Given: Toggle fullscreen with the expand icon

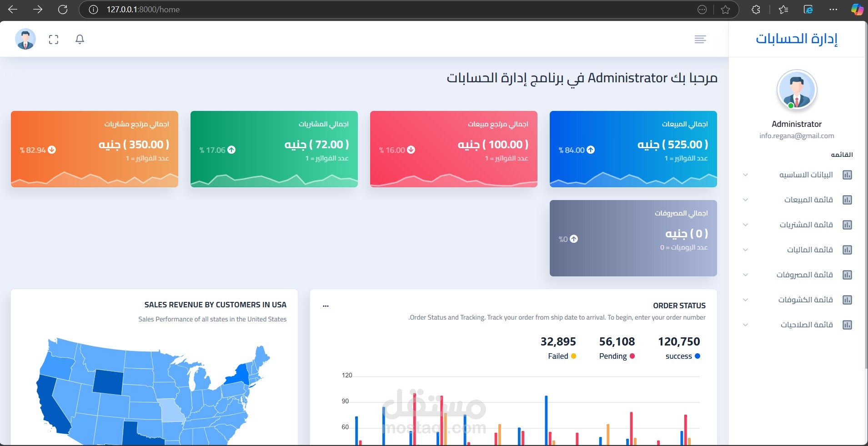Looking at the screenshot, I should point(54,40).
